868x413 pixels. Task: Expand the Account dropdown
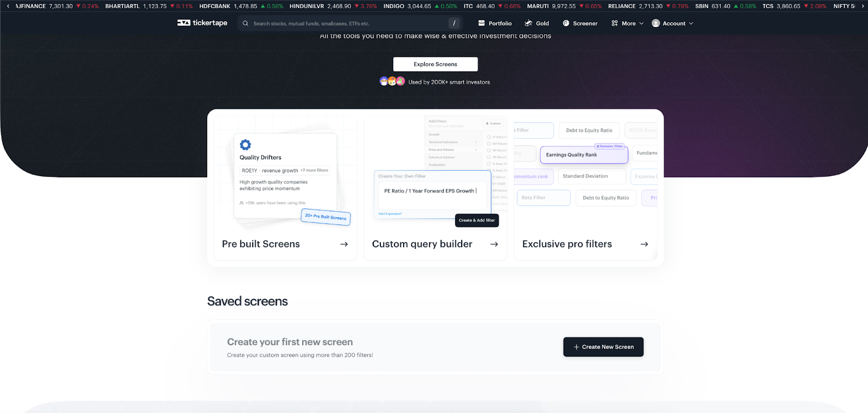pyautogui.click(x=672, y=23)
